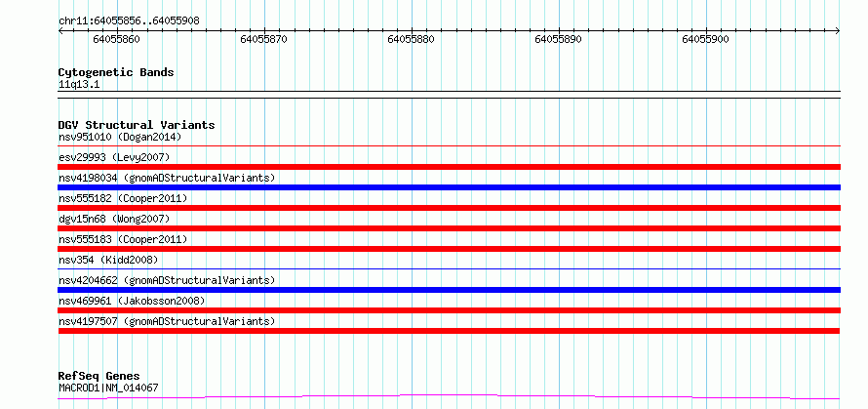Select variant label nsv354 (Kidd2008)
Image resolution: width=868 pixels, height=409 pixels.
[x=108, y=260]
